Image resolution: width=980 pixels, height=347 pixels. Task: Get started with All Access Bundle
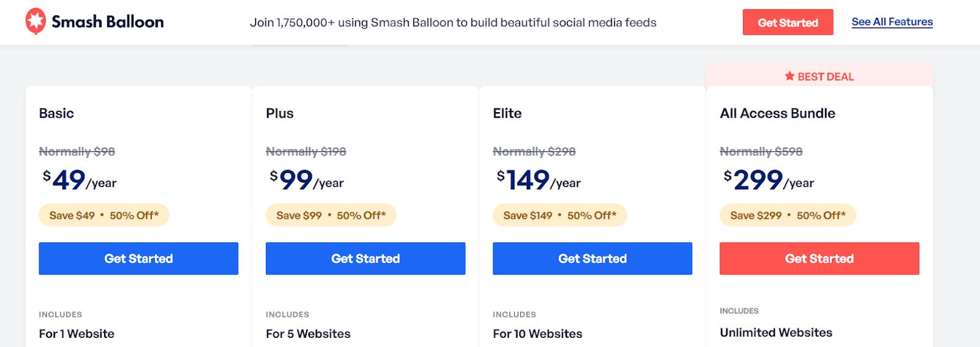(820, 259)
